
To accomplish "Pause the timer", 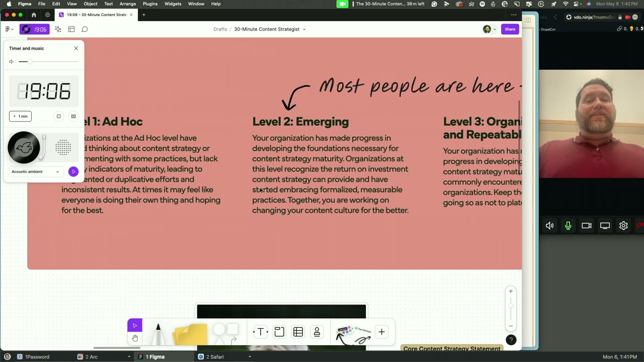I will [x=73, y=116].
